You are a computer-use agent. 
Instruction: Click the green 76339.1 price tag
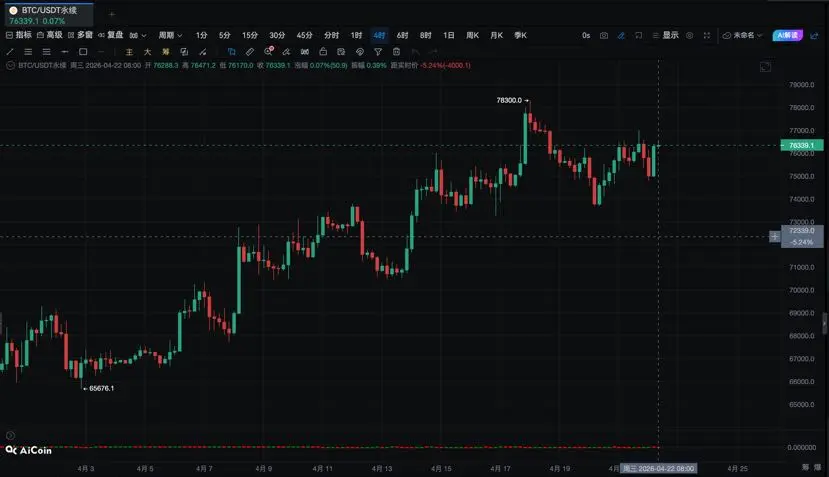pyautogui.click(x=802, y=145)
